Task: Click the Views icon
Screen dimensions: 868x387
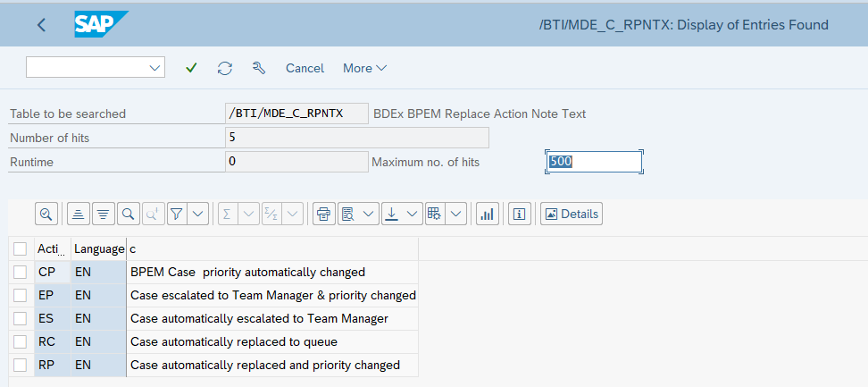Action: 348,215
